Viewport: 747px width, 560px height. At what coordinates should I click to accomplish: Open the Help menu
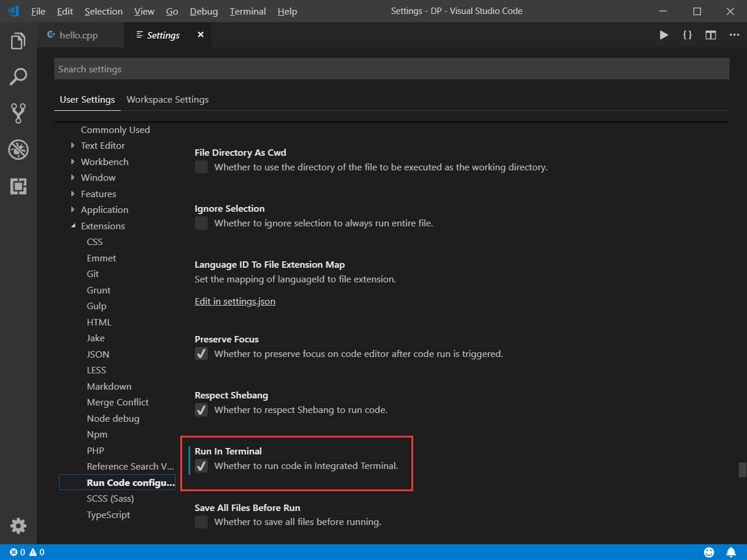[287, 11]
